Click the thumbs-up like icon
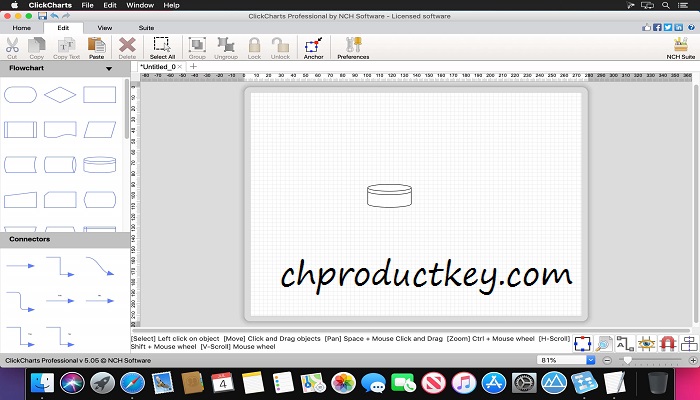This screenshot has height=400, width=700. 646,27
